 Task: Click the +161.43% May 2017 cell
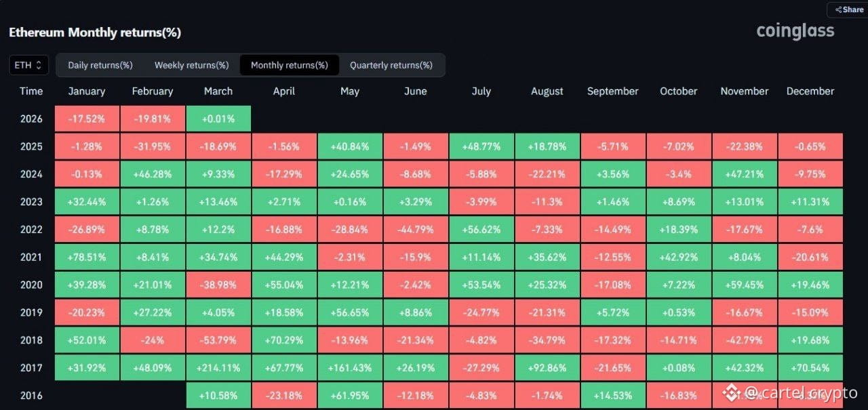[x=350, y=368]
